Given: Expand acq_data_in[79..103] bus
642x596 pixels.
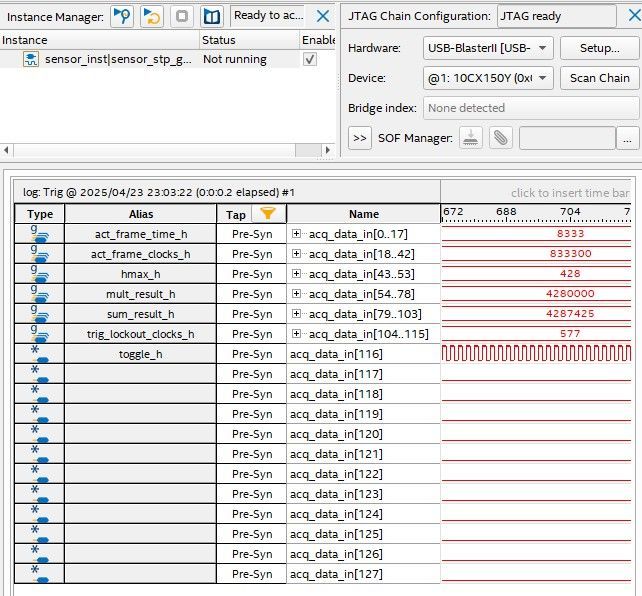Looking at the screenshot, I should [x=296, y=314].
